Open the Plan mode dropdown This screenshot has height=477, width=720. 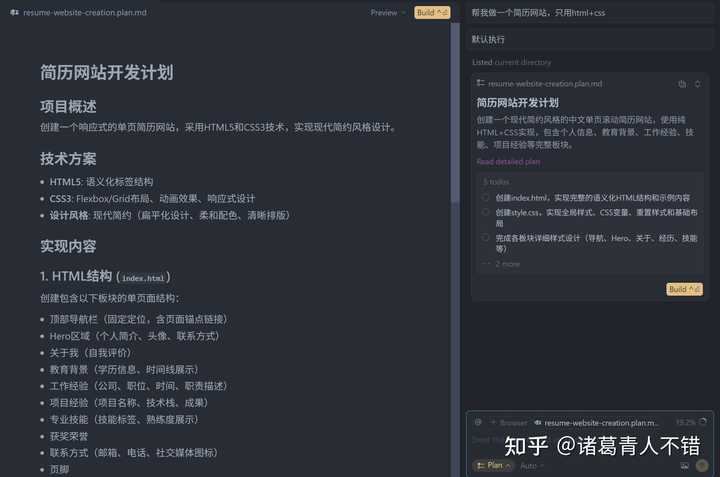pos(494,466)
